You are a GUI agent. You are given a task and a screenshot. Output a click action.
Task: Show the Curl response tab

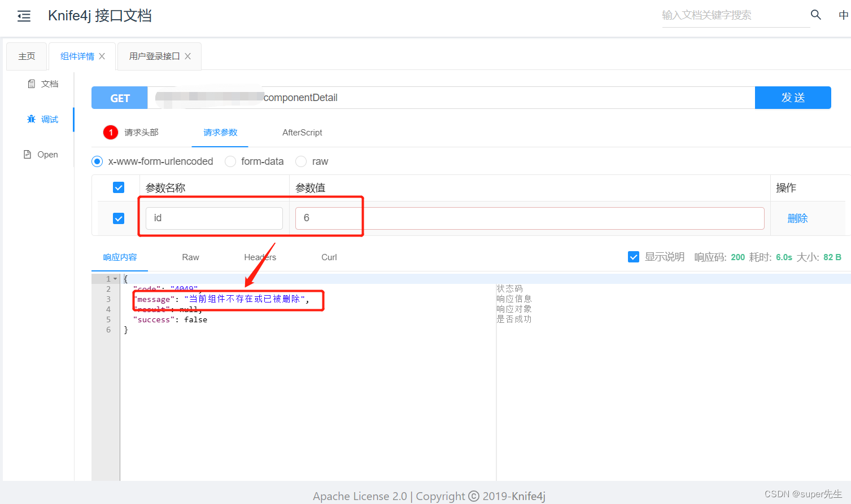coord(329,257)
